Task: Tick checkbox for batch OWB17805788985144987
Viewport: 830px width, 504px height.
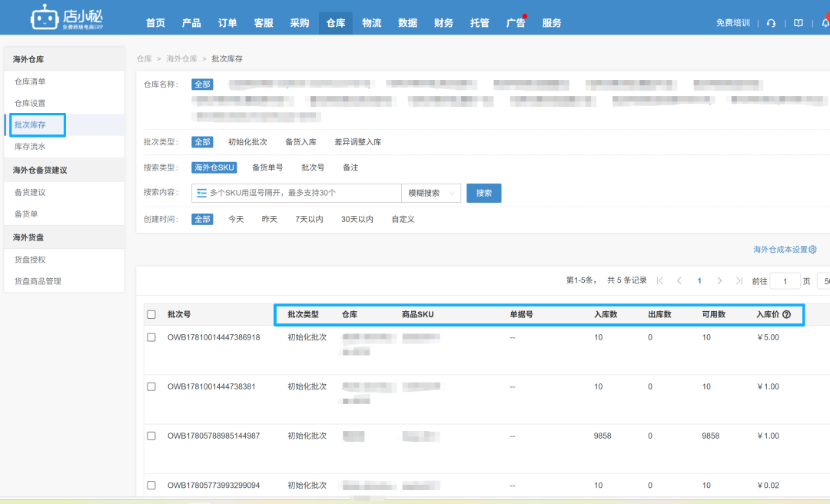Action: tap(151, 436)
